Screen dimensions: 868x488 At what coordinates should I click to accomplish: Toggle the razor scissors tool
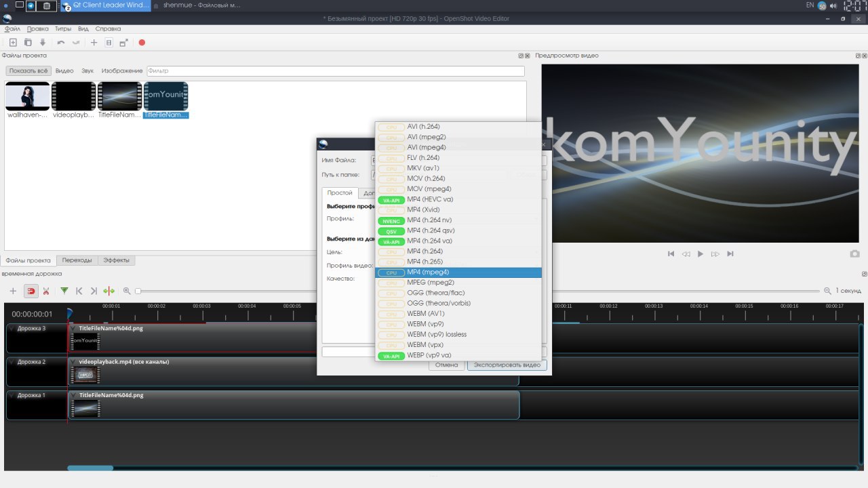tap(46, 291)
